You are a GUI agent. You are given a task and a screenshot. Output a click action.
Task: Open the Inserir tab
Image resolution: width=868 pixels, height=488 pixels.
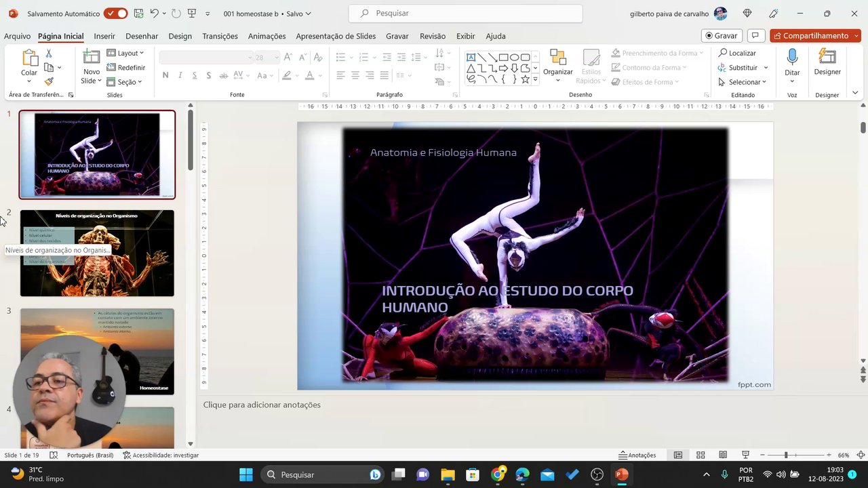(x=104, y=36)
